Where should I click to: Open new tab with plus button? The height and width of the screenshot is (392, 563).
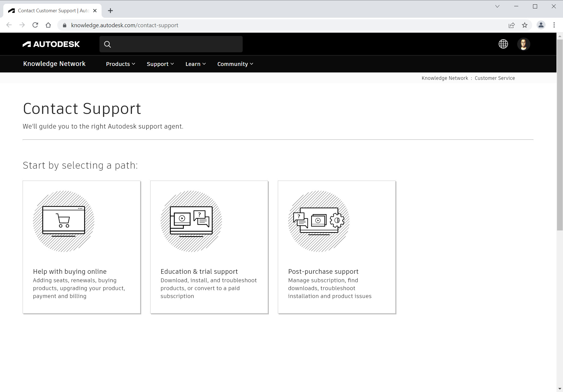tap(110, 11)
